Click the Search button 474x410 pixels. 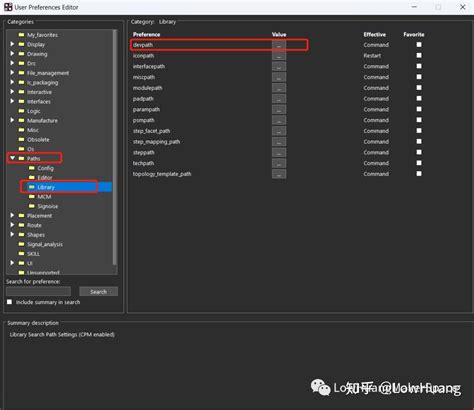[98, 292]
